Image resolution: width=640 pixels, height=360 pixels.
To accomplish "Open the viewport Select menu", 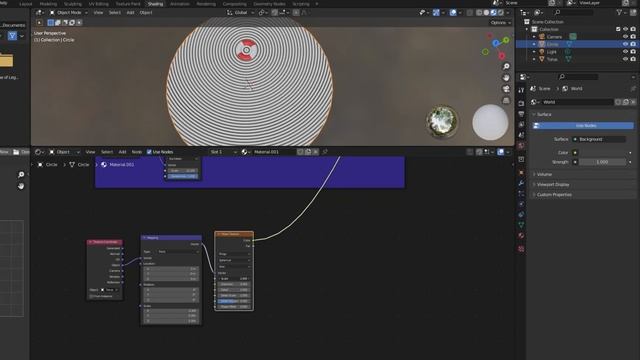I will pos(115,13).
